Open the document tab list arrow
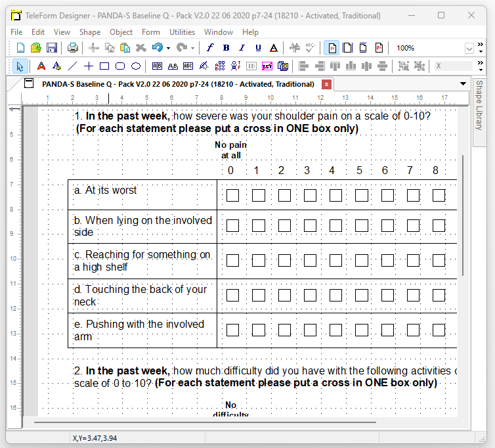The image size is (495, 448). (463, 83)
